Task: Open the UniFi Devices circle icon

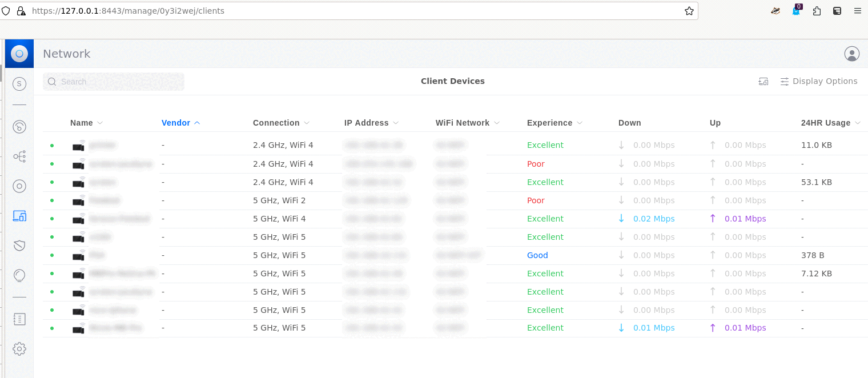Action: (x=19, y=186)
